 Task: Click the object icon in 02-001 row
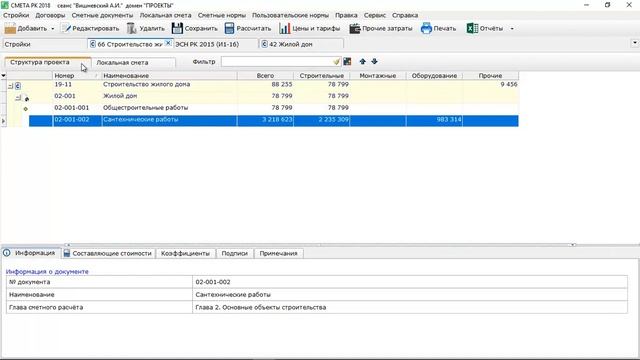27,99
